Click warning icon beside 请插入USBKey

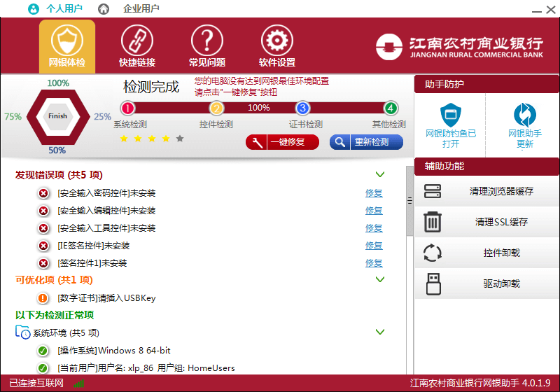click(43, 298)
